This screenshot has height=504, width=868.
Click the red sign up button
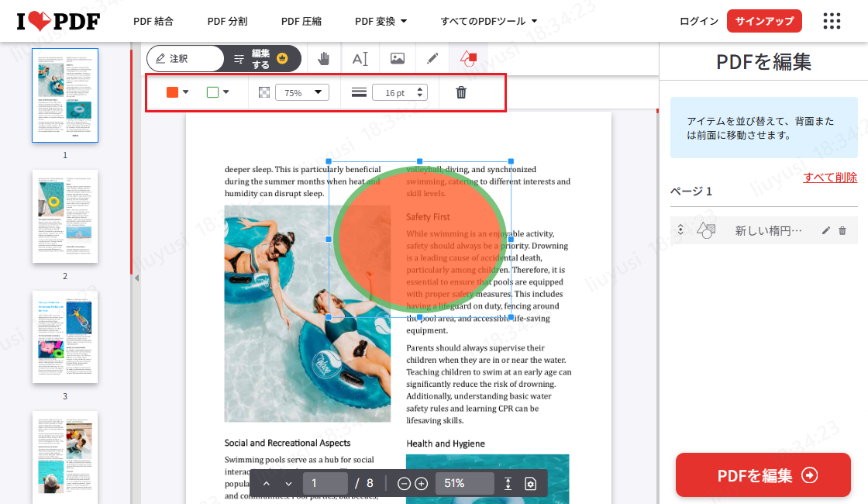[x=764, y=21]
